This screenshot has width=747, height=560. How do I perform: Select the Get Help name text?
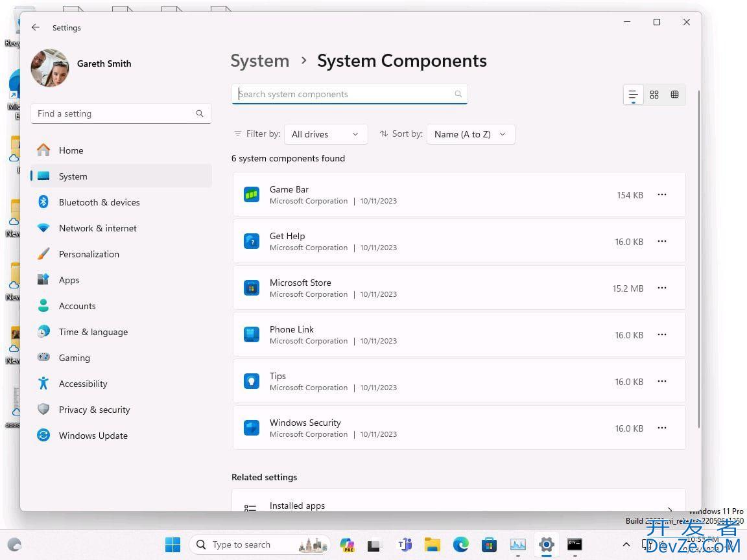[x=287, y=236]
